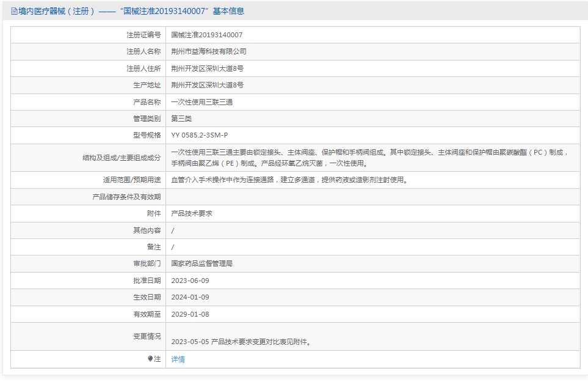Click the address value in 生产地址 row
The width and height of the screenshot is (588, 382).
(207, 85)
